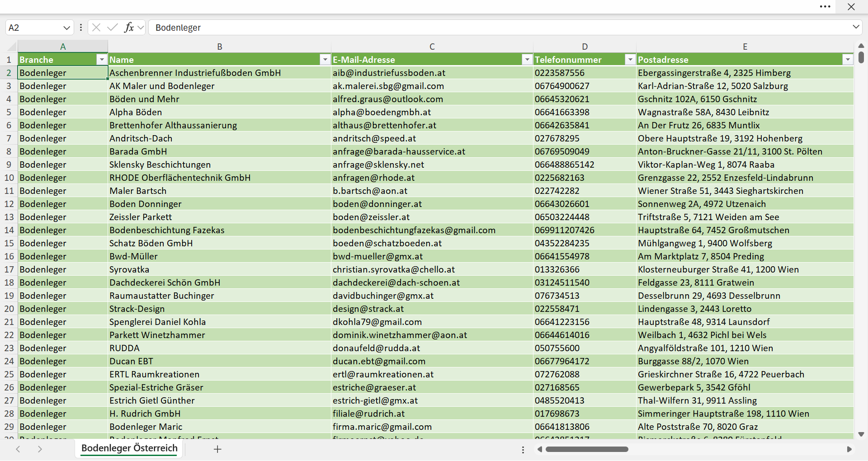Click vertical scrollbar down arrow

861,434
